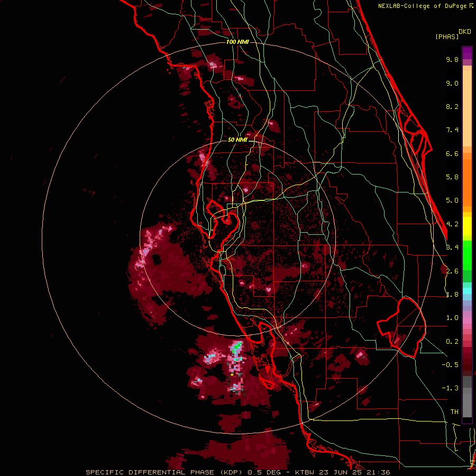Click the -0.5 value on the scale
476x476 pixels.
[450, 365]
